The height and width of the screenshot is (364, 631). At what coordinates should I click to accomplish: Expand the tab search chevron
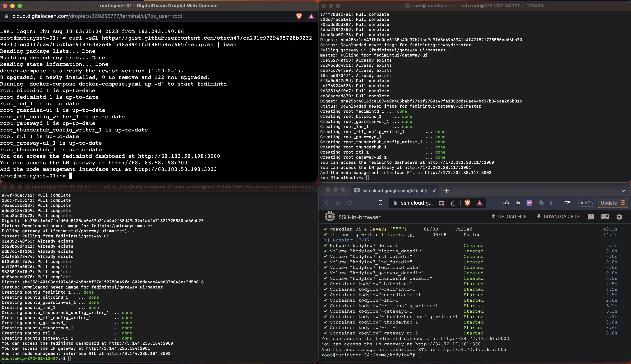click(624, 191)
